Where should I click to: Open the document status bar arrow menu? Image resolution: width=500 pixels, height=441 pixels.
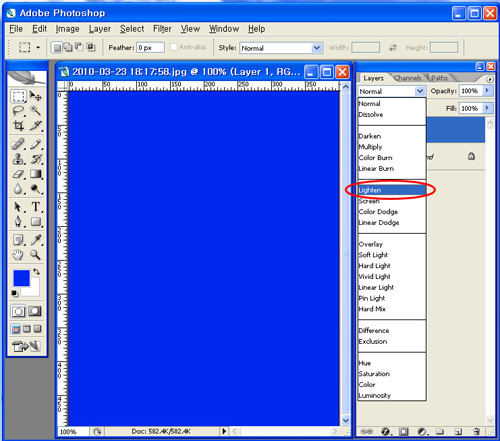tap(224, 431)
